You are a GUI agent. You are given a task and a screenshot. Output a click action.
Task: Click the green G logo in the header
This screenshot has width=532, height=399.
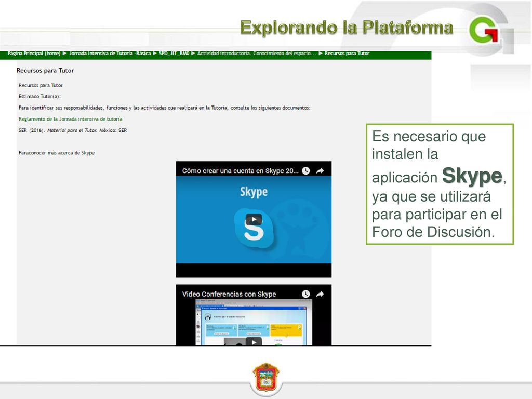click(x=484, y=30)
